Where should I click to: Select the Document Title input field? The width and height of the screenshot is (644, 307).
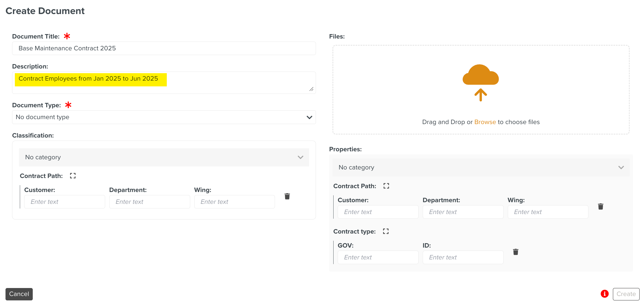tap(164, 48)
